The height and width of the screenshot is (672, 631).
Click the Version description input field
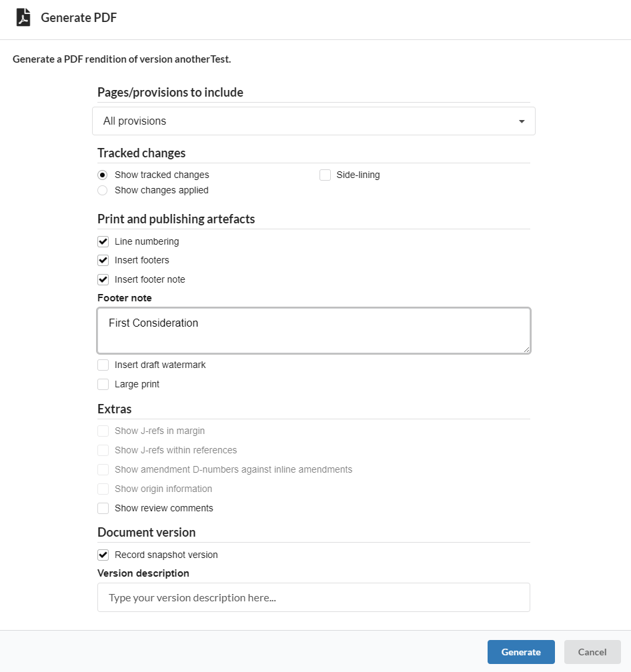click(313, 597)
